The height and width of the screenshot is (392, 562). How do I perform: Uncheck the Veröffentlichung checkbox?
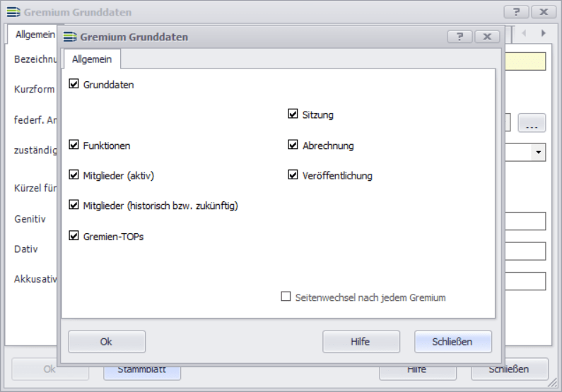click(x=293, y=175)
